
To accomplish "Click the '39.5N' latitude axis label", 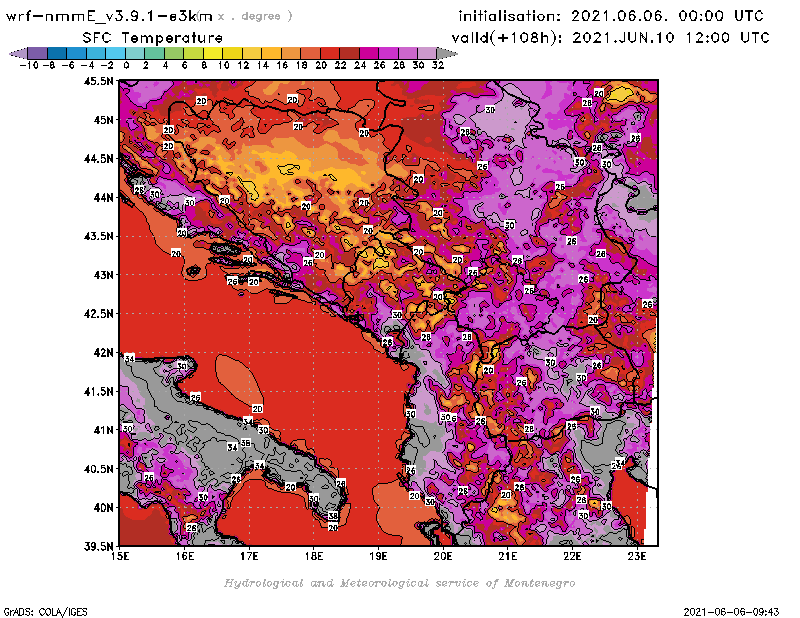I will (x=98, y=546).
